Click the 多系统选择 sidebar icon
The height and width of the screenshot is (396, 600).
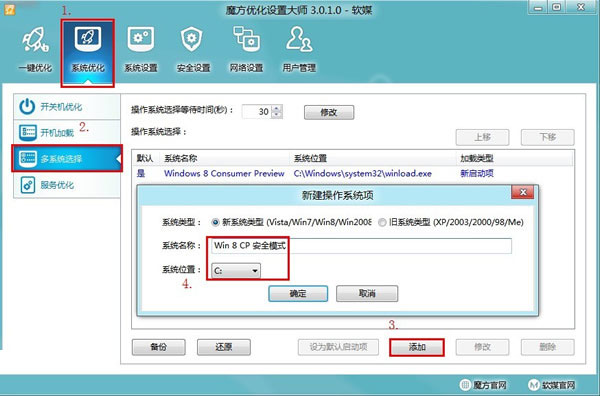(x=28, y=158)
